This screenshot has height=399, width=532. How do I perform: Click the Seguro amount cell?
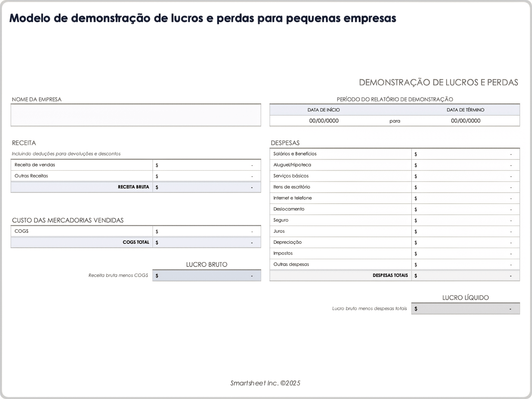click(x=465, y=220)
